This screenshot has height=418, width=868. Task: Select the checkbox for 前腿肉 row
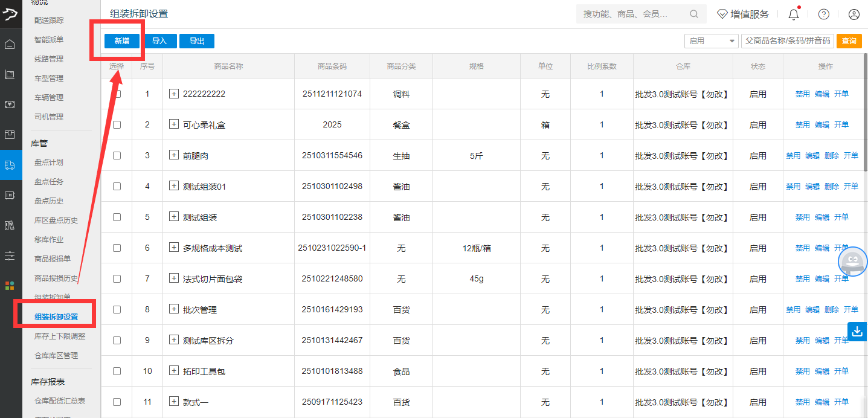point(117,156)
